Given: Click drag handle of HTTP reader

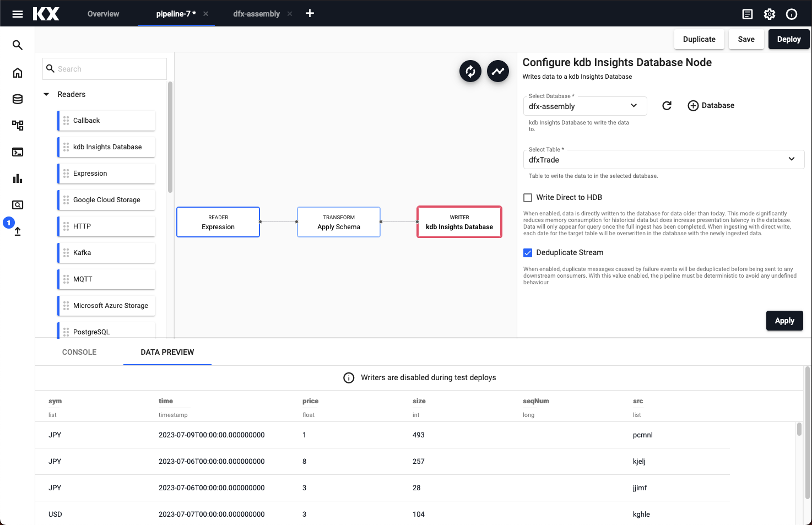Looking at the screenshot, I should [x=66, y=226].
